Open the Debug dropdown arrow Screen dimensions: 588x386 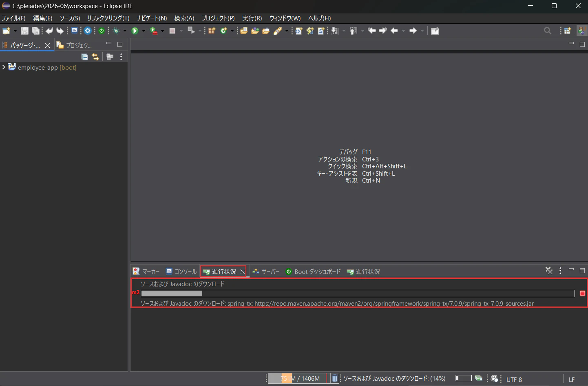coord(125,31)
